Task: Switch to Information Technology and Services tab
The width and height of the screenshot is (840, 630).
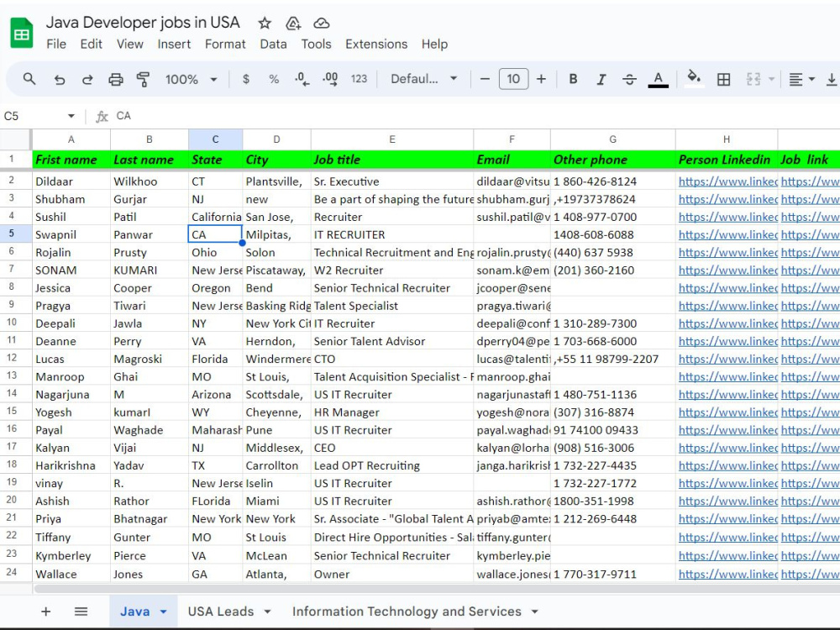Action: pos(407,612)
